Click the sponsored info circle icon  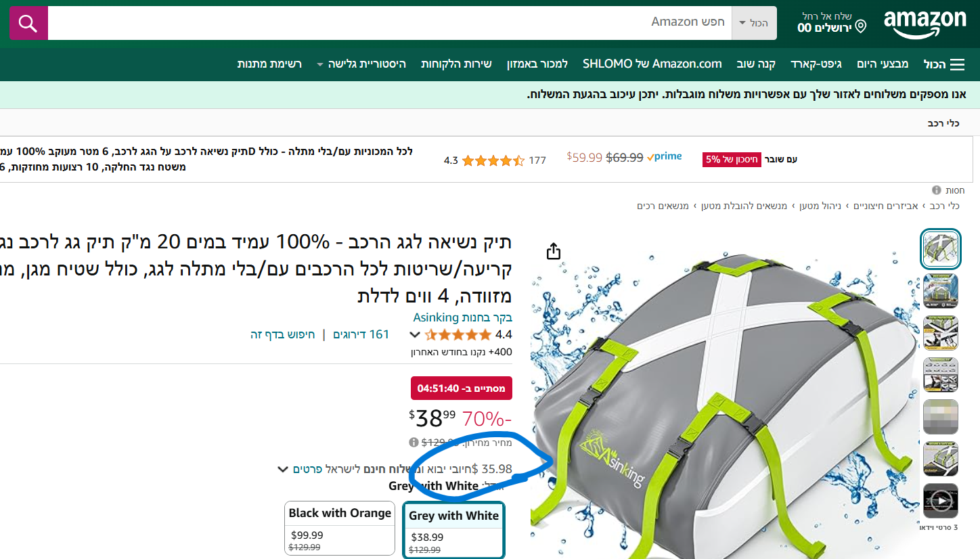937,190
